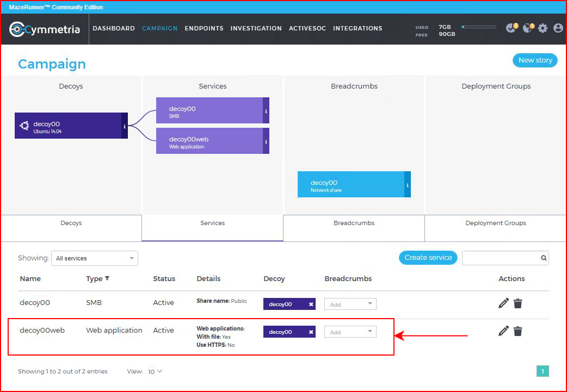Open the user profile icon
This screenshot has height=392, width=567.
click(x=558, y=28)
